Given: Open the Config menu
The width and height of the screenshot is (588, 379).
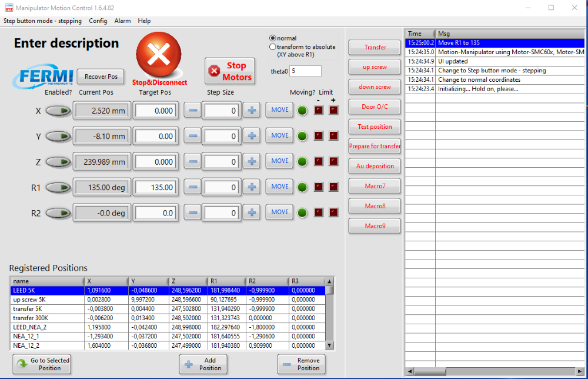Looking at the screenshot, I should (x=98, y=21).
